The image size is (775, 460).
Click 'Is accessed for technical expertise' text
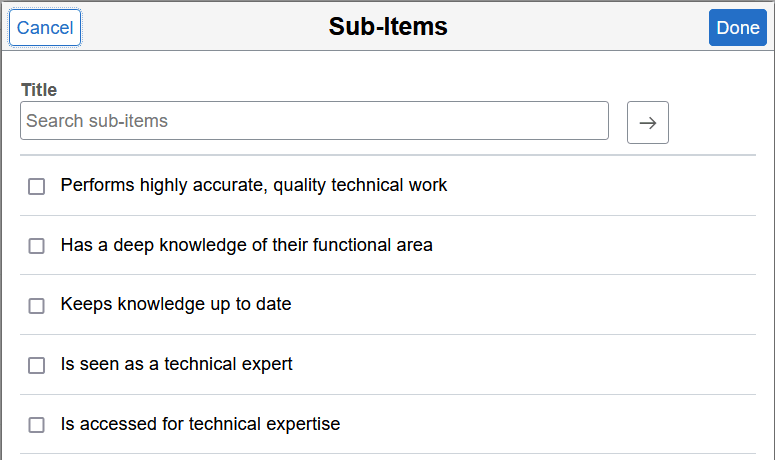200,424
